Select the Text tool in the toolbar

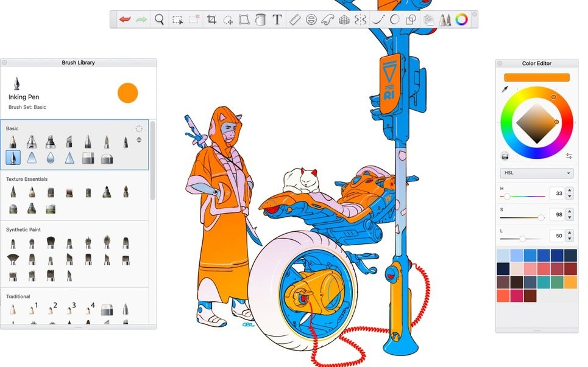277,19
